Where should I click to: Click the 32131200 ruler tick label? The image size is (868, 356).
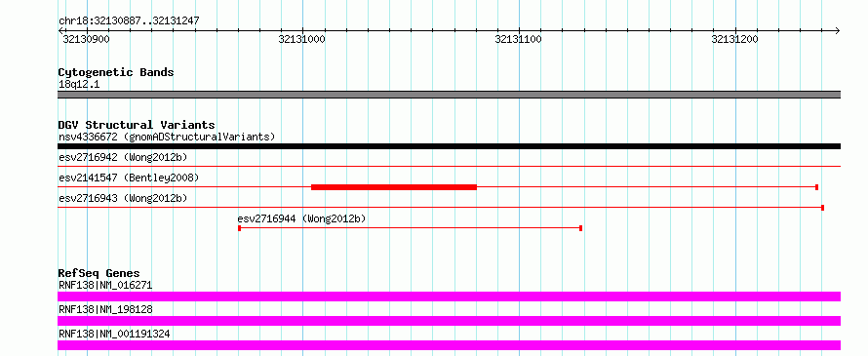[x=734, y=39]
